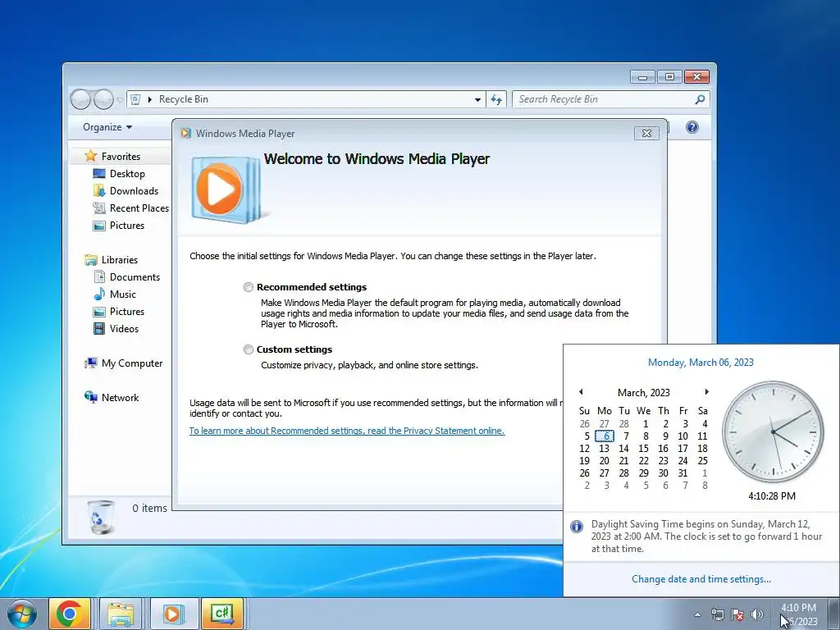Select March 24 in the calendar

pos(682,461)
